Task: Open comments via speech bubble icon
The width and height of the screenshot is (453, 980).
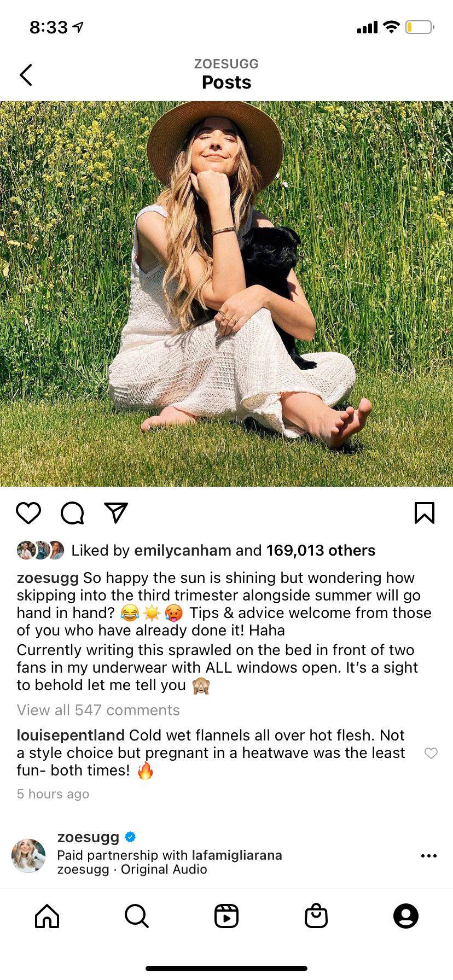Action: click(72, 513)
